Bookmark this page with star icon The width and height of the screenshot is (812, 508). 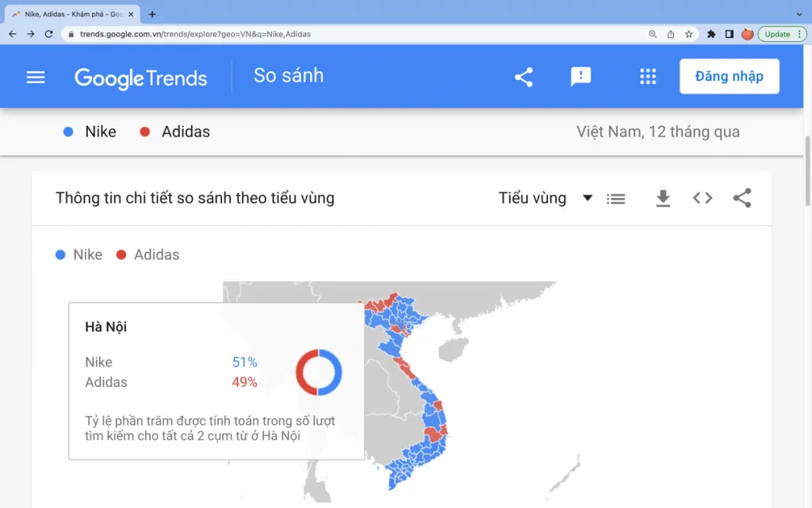pos(689,34)
